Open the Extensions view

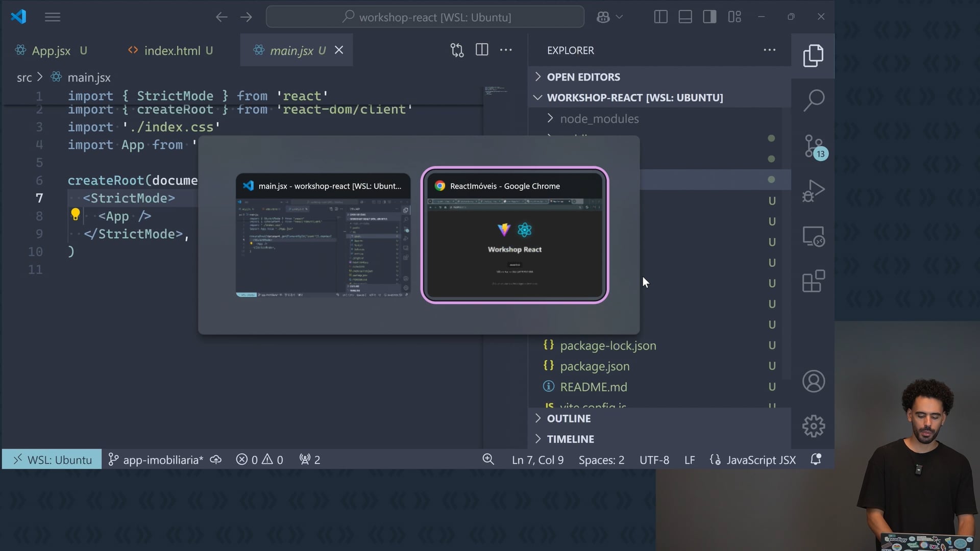click(x=813, y=281)
